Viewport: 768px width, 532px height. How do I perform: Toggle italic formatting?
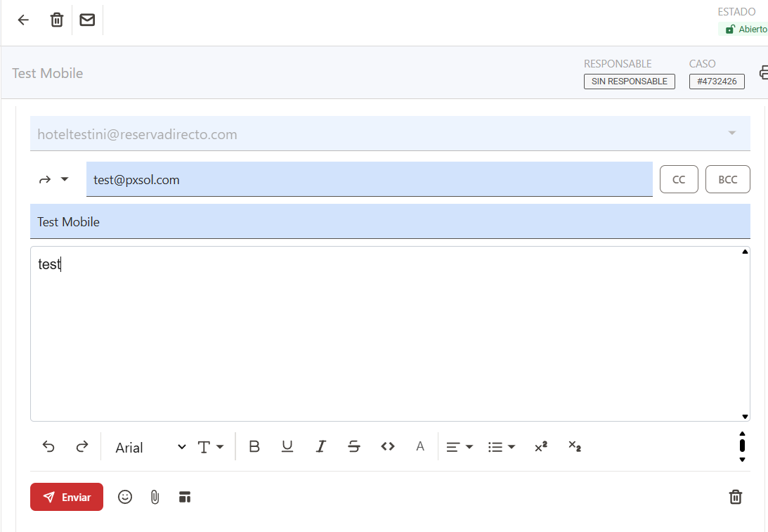point(321,446)
